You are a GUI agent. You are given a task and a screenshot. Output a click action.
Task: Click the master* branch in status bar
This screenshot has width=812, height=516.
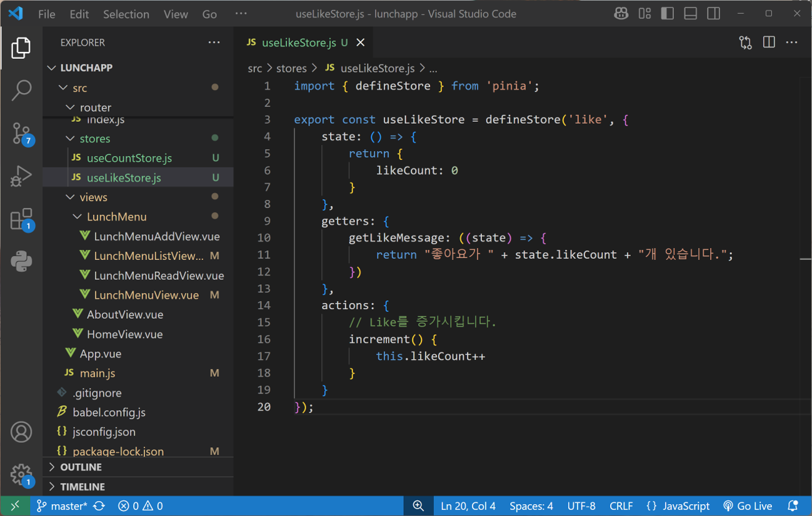[61, 506]
